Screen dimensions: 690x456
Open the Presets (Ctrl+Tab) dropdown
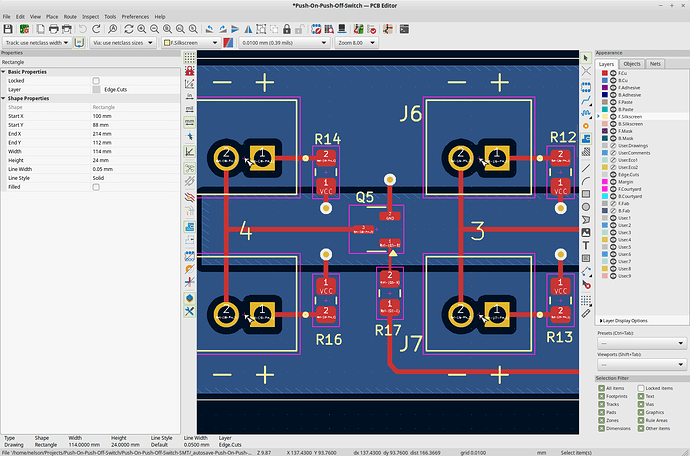(642, 343)
